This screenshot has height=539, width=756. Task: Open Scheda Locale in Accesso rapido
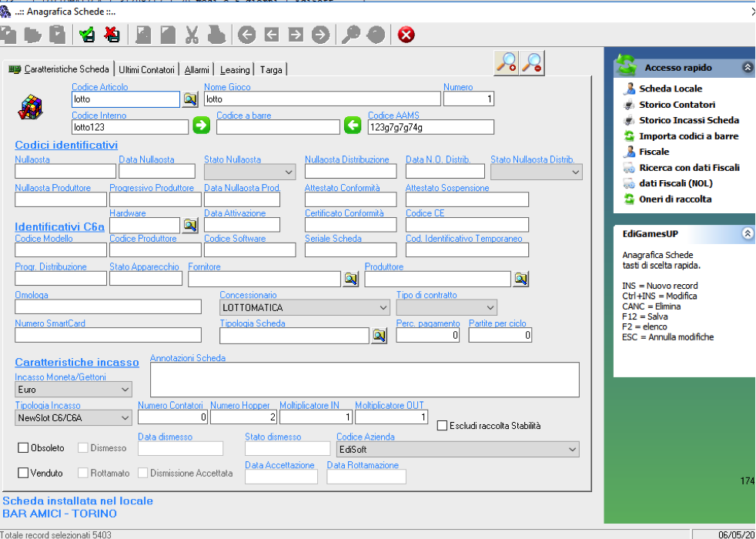tap(671, 89)
